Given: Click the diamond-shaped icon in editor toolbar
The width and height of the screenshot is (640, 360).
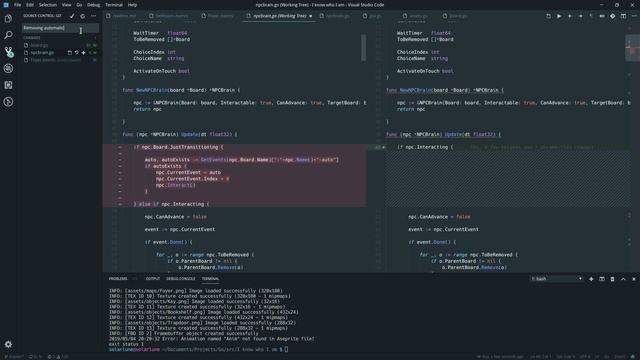Looking at the screenshot, I should click(x=612, y=16).
